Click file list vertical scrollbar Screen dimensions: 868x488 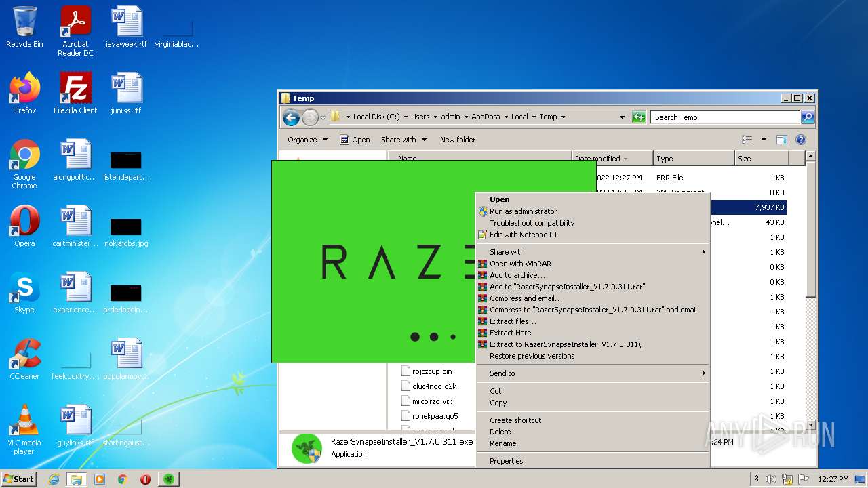810,291
